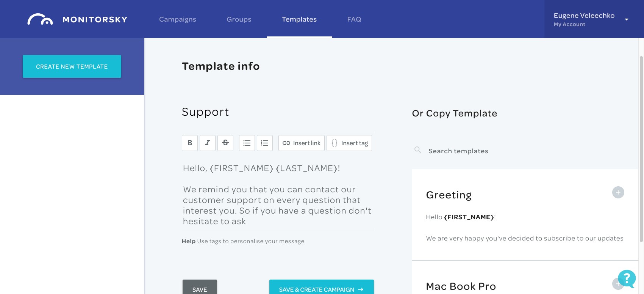Add the Greeting template with plus icon

coord(618,192)
